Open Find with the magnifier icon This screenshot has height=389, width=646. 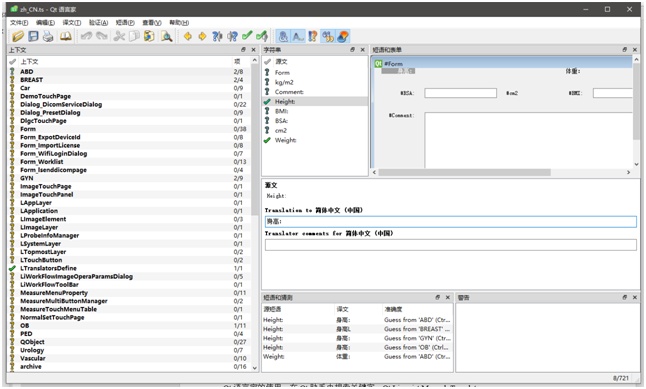click(x=166, y=36)
